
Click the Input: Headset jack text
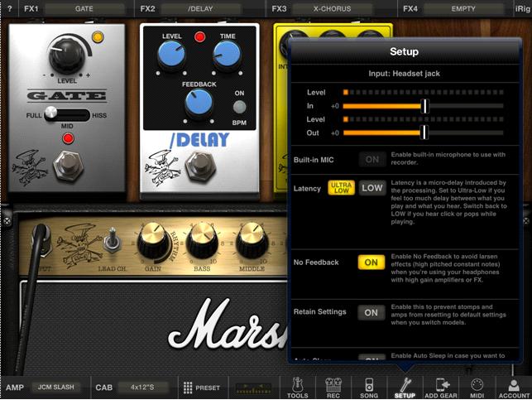pos(404,74)
